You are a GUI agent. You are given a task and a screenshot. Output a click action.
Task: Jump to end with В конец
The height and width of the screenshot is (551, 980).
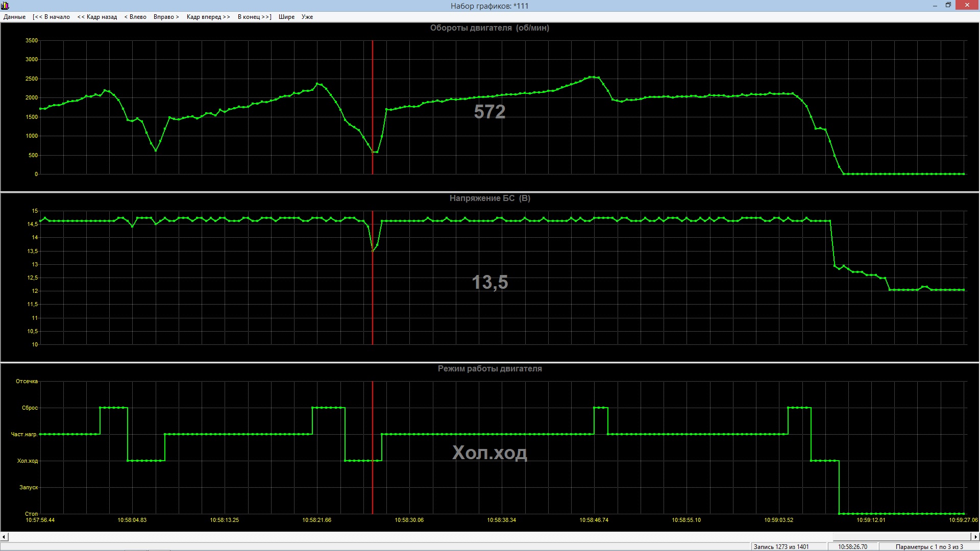[254, 17]
